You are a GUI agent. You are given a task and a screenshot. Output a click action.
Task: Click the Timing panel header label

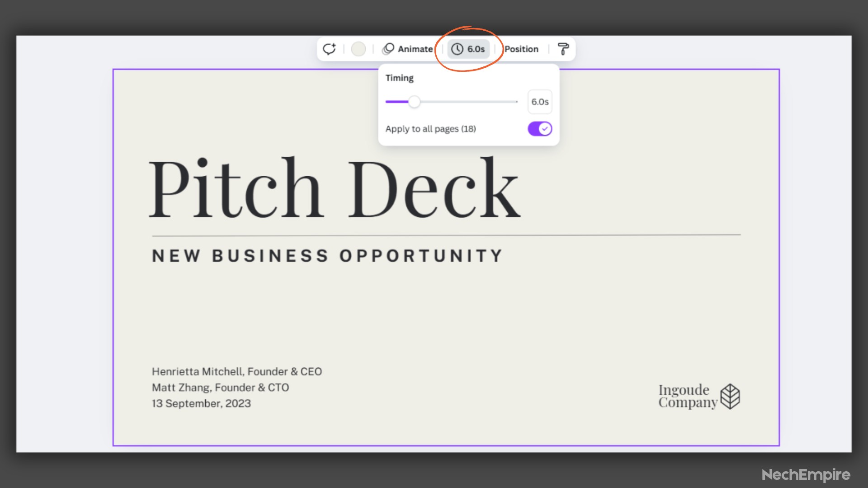(399, 77)
